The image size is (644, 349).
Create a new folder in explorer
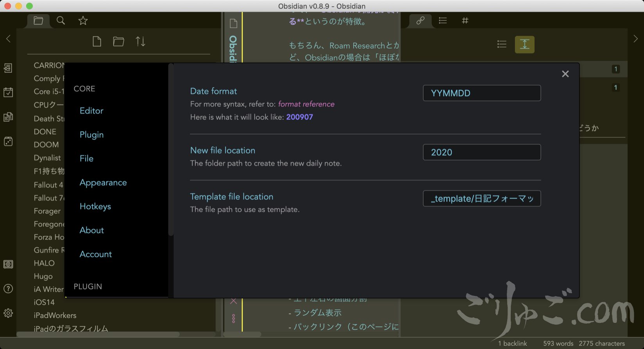click(x=118, y=41)
